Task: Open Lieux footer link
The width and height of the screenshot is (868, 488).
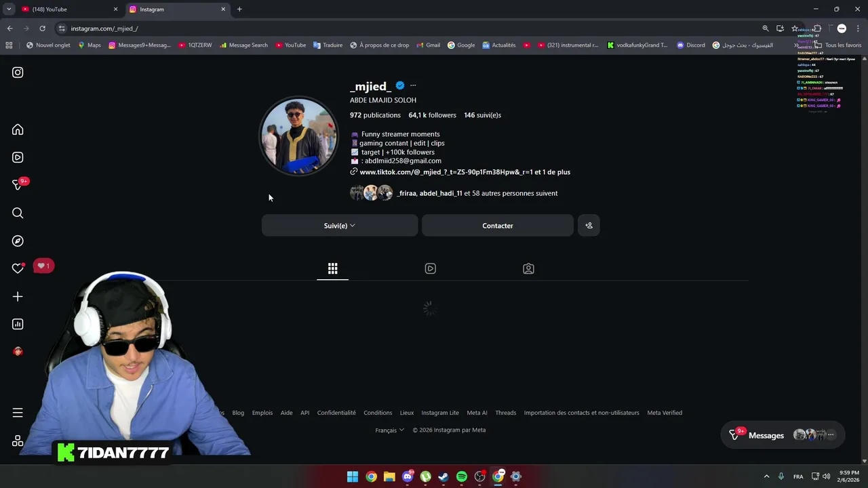Action: click(x=407, y=413)
